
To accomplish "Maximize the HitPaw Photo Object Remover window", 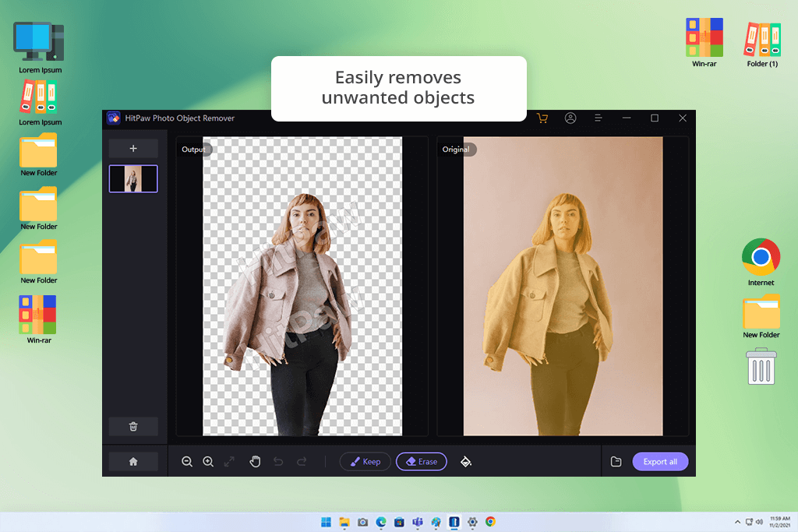I will pyautogui.click(x=655, y=118).
